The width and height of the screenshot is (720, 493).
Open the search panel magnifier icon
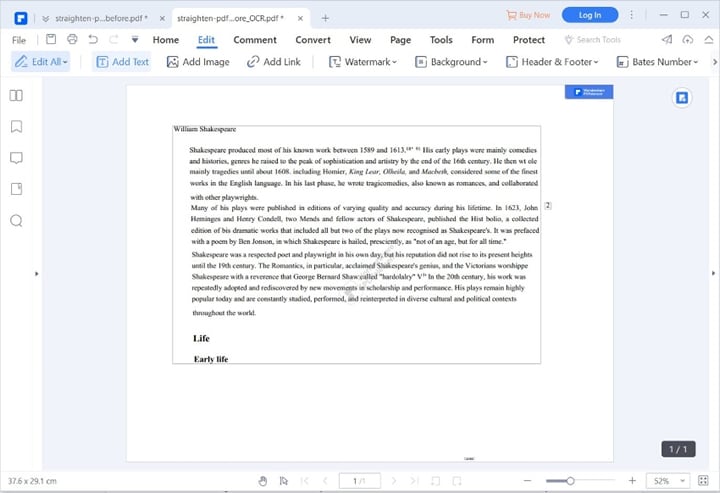coord(16,221)
